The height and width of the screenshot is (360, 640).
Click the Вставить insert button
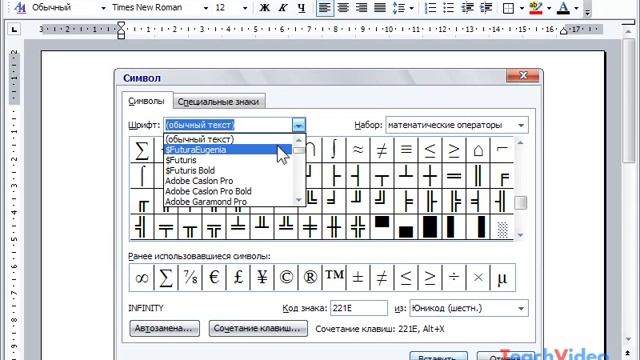click(438, 356)
